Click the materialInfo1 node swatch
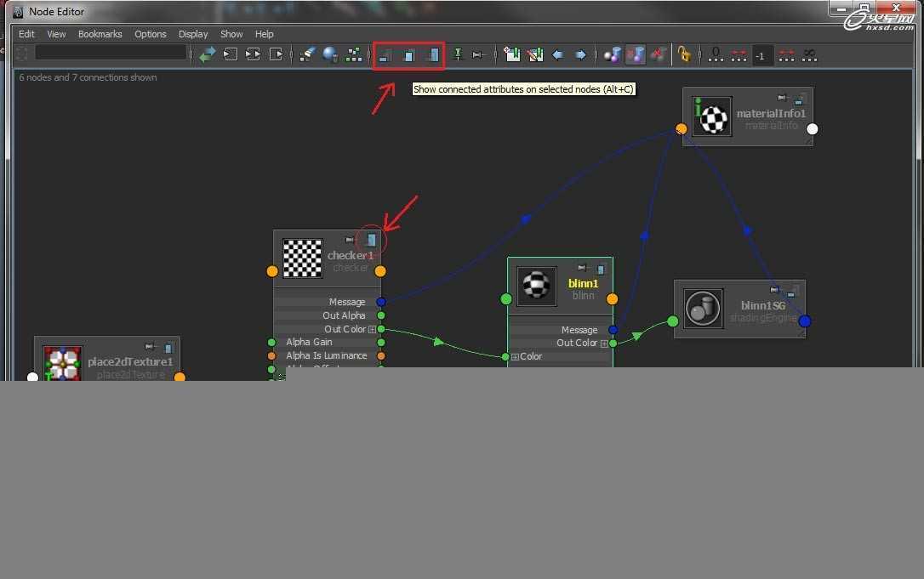Viewport: 924px width, 579px height. (x=712, y=116)
